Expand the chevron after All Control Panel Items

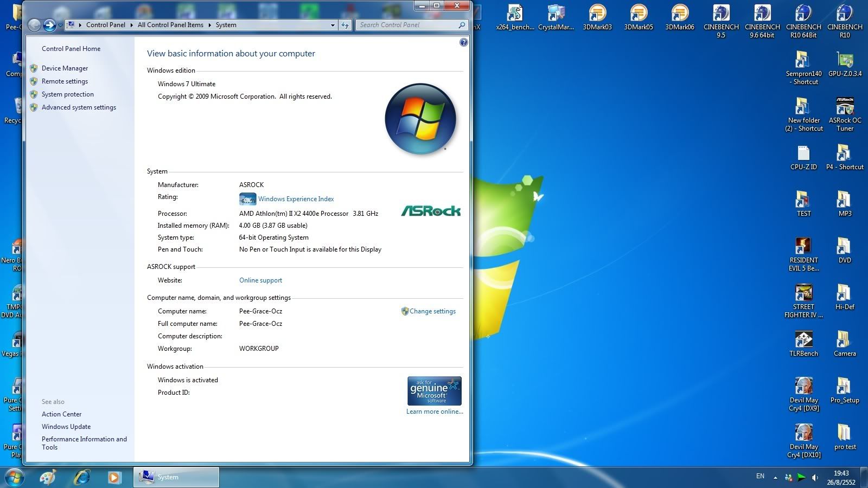(209, 25)
